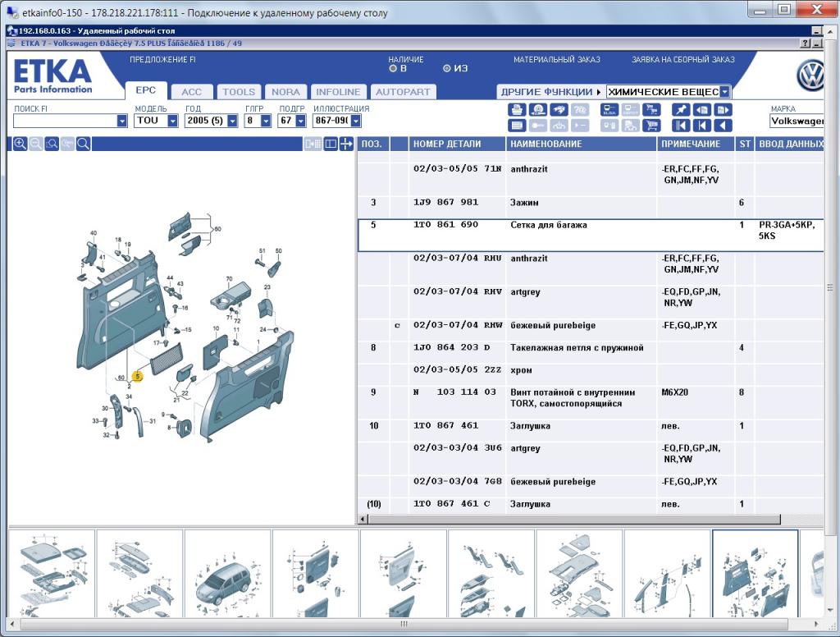Open the ХИМИЧЕСКИЕ ВЕЩЕС dropdown
This screenshot has height=637, width=840.
pos(724,92)
